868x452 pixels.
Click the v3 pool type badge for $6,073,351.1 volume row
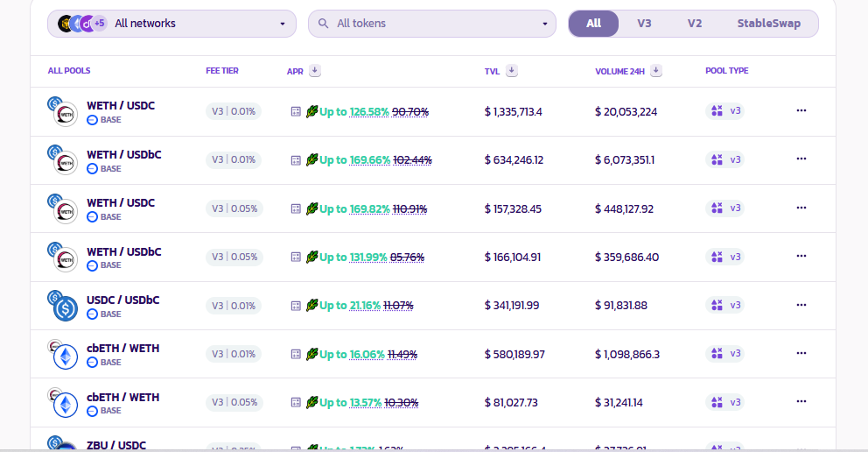[x=725, y=159]
